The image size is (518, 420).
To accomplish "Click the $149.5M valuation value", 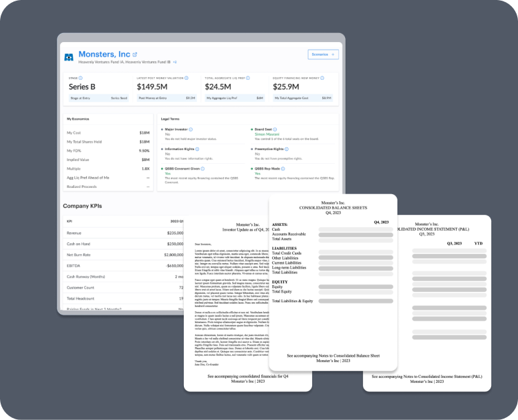I will (x=152, y=87).
